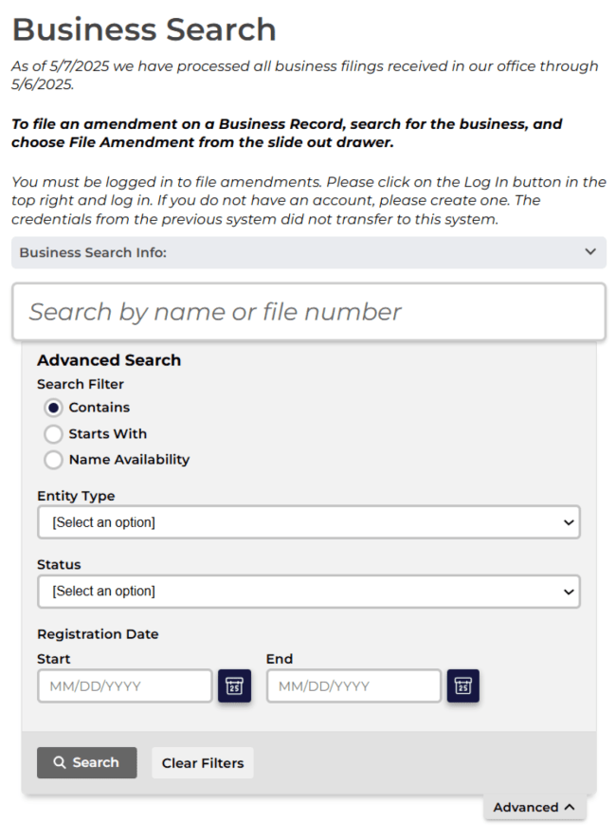Select the Starts With radio option
The image size is (616, 840).
[x=53, y=434]
